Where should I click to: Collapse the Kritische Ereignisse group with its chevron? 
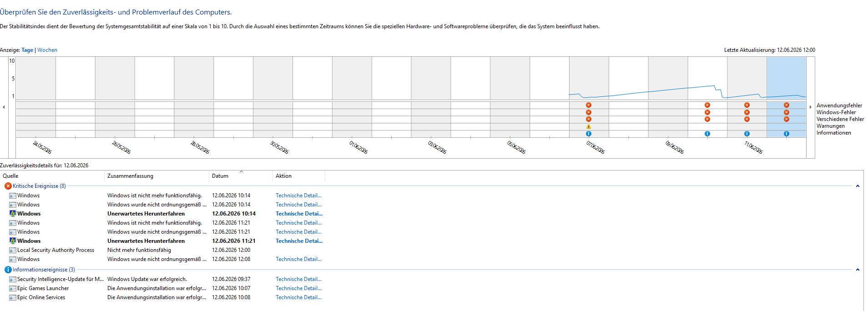click(x=858, y=186)
